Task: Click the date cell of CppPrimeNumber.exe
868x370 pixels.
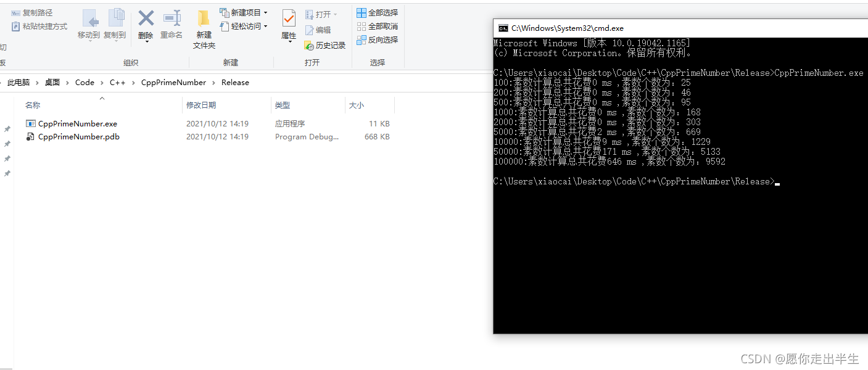Action: coord(217,123)
